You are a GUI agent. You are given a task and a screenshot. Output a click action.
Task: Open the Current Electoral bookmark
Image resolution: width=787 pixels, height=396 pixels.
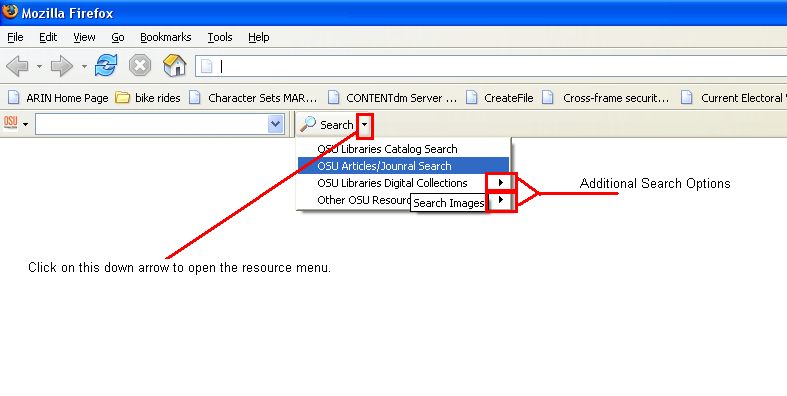pos(733,98)
